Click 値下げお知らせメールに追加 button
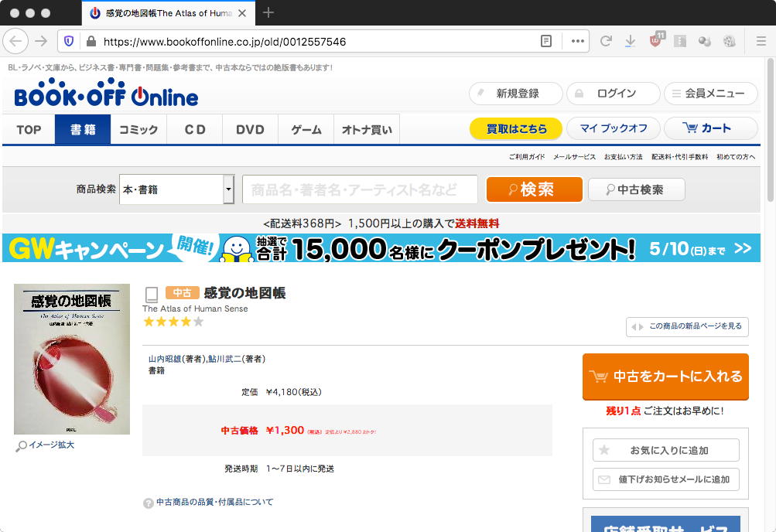The width and height of the screenshot is (776, 532). 665,479
